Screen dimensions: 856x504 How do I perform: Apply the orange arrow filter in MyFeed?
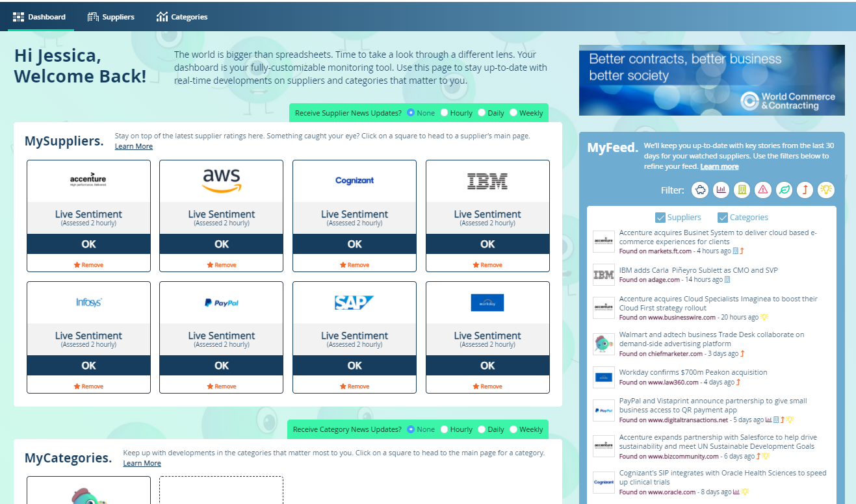tap(805, 190)
